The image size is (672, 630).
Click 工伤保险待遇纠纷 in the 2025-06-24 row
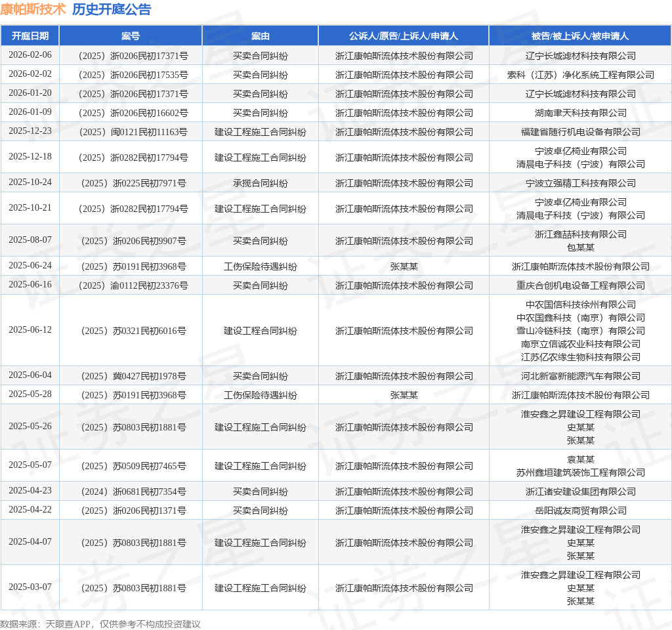tap(260, 267)
